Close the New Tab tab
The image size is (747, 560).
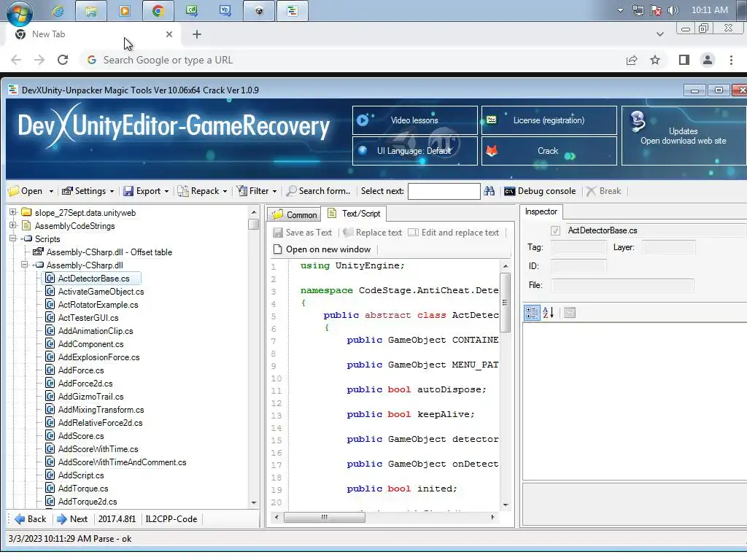coord(169,34)
